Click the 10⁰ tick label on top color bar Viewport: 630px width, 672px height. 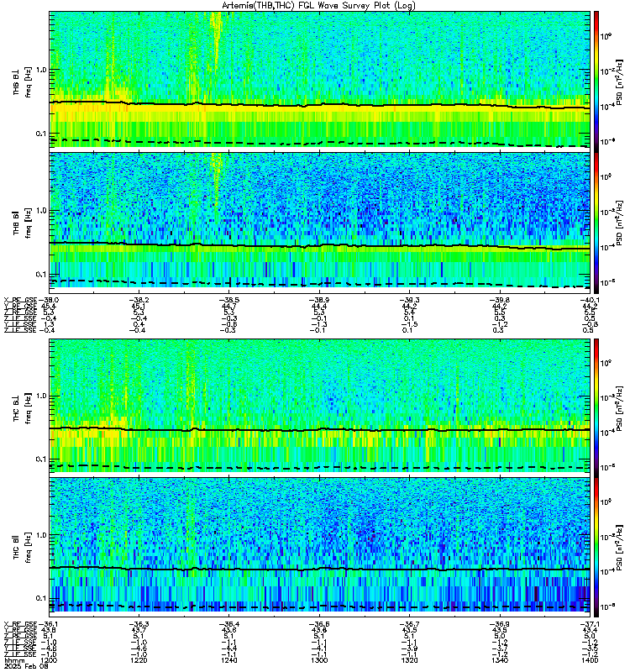click(606, 36)
